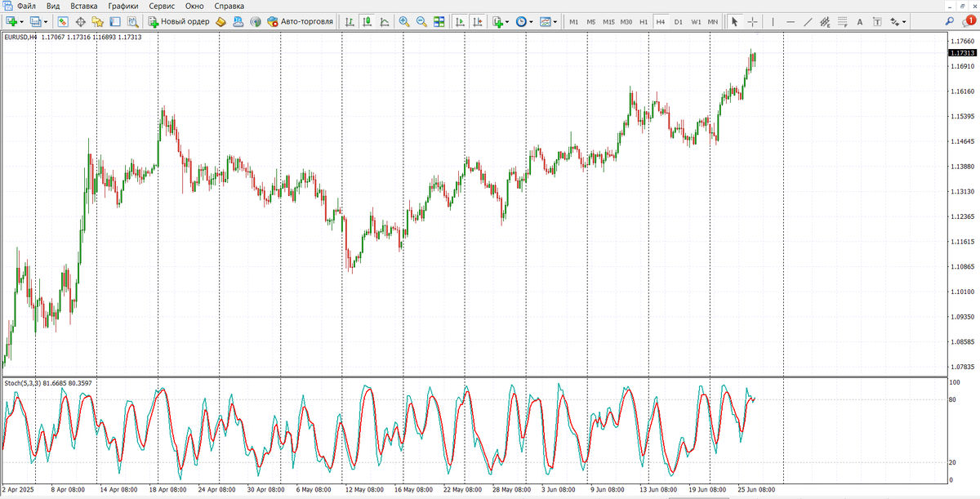Viewport: 980px width, 499px height.
Task: Open the Market Watch window icon
Action: click(x=63, y=22)
